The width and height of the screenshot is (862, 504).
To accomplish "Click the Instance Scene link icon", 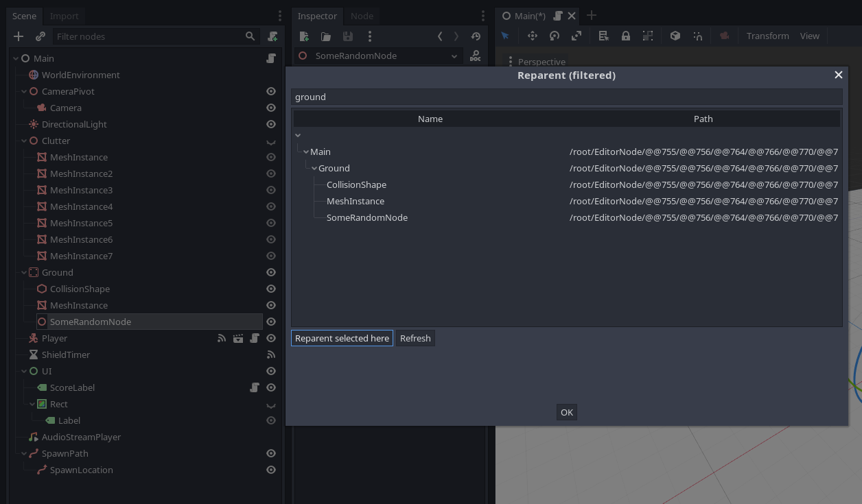I will click(x=40, y=36).
